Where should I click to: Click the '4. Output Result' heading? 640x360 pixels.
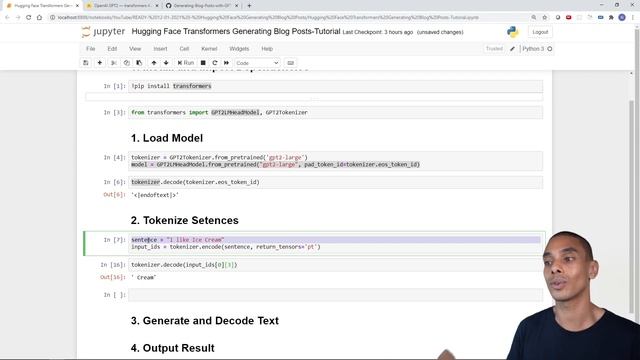[173, 348]
